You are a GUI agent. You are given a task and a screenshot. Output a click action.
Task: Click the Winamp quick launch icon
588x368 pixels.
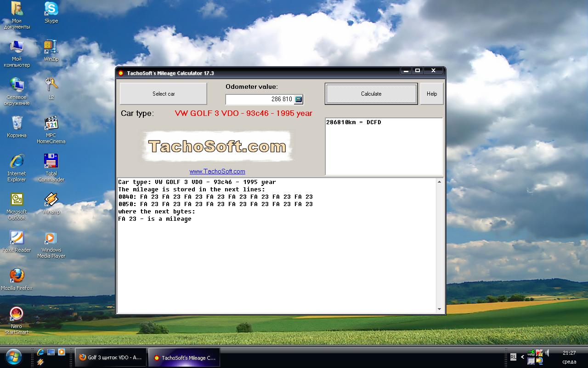(40, 362)
